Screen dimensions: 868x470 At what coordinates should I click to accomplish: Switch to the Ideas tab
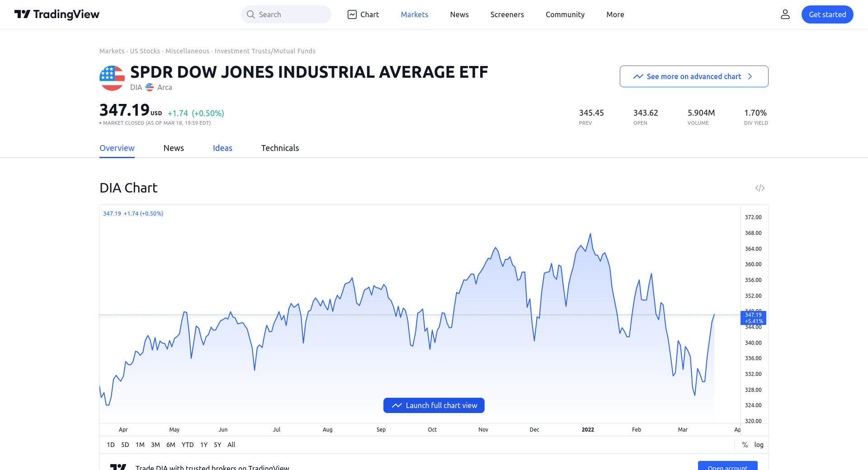(222, 148)
